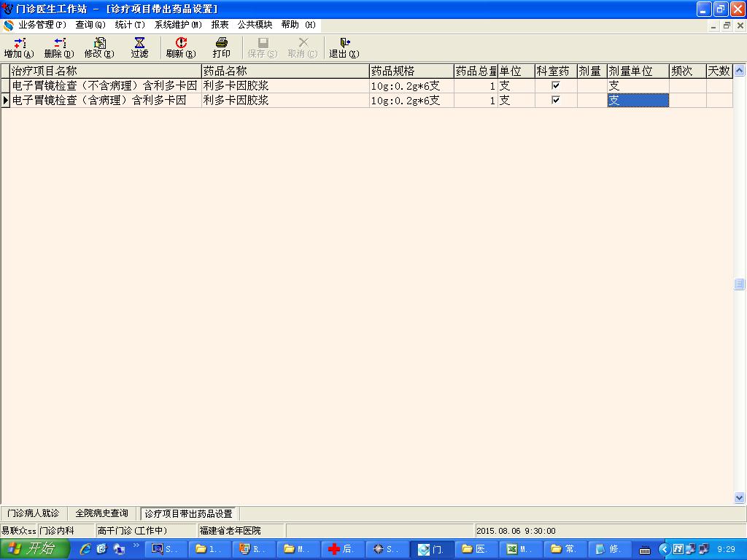This screenshot has width=747, height=560.
Task: Switch to the 全院病史查询 tab
Action: (102, 513)
